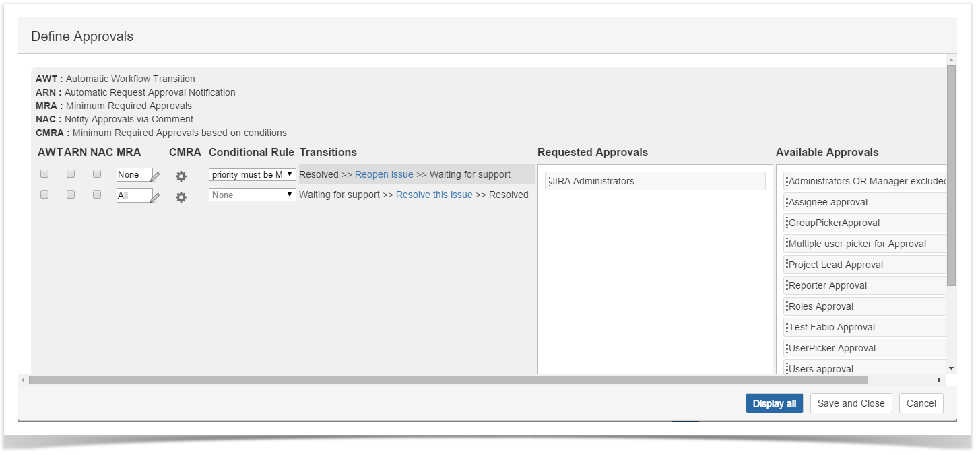Check NAC checkbox for Resolve this issue transition
Image resolution: width=980 pixels, height=455 pixels.
(x=97, y=195)
